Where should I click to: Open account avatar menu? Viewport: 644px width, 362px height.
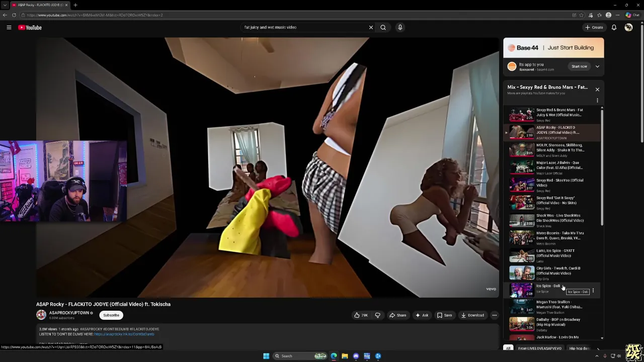coord(628,28)
